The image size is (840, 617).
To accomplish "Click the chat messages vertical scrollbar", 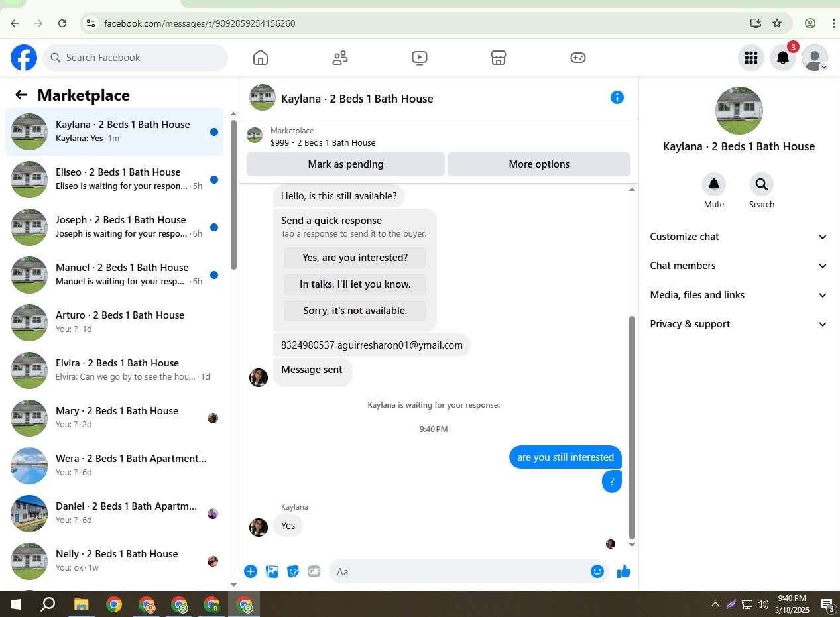I will pyautogui.click(x=632, y=427).
